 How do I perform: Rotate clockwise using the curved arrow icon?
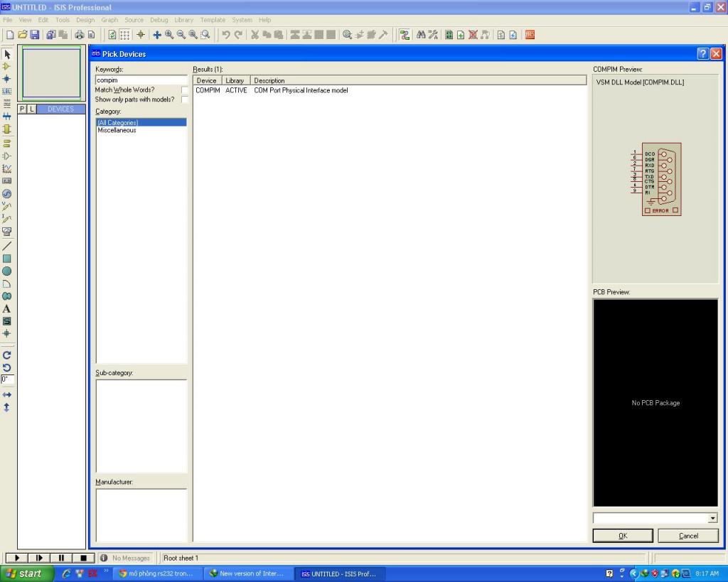(7, 355)
